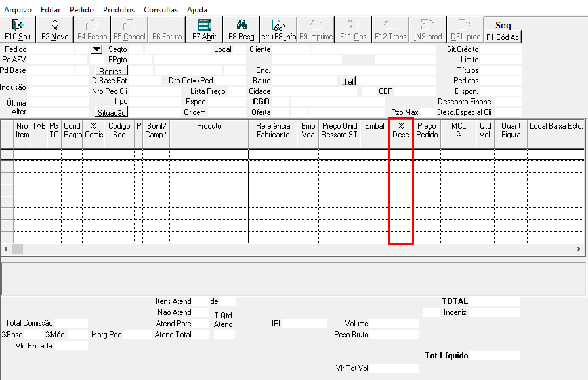Click the Referência Fabricante column header

273,134
